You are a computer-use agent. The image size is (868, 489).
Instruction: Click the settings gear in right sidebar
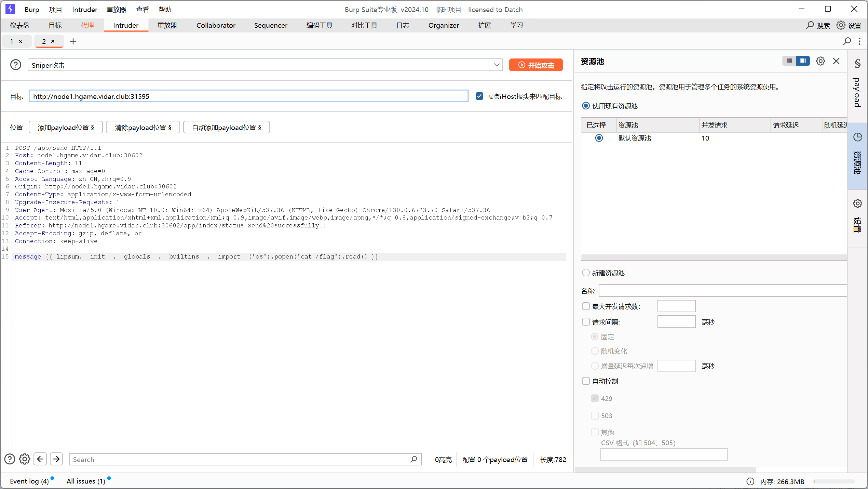pyautogui.click(x=857, y=204)
